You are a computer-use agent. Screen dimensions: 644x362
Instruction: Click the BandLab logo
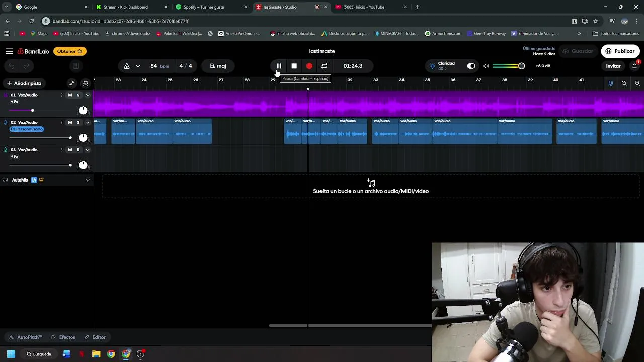(x=33, y=51)
